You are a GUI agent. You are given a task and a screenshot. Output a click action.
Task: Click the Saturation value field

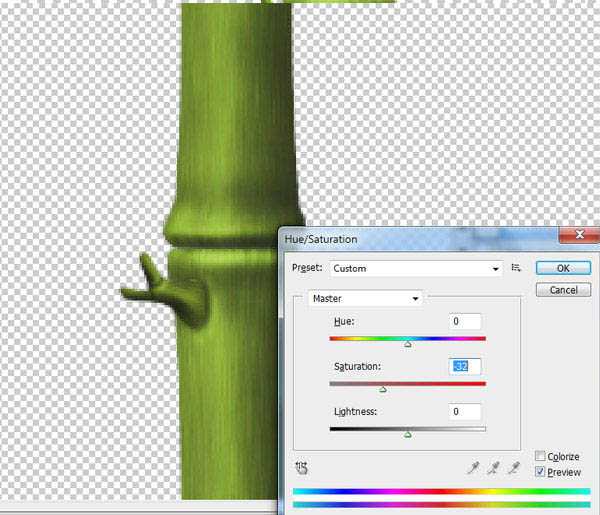click(465, 367)
